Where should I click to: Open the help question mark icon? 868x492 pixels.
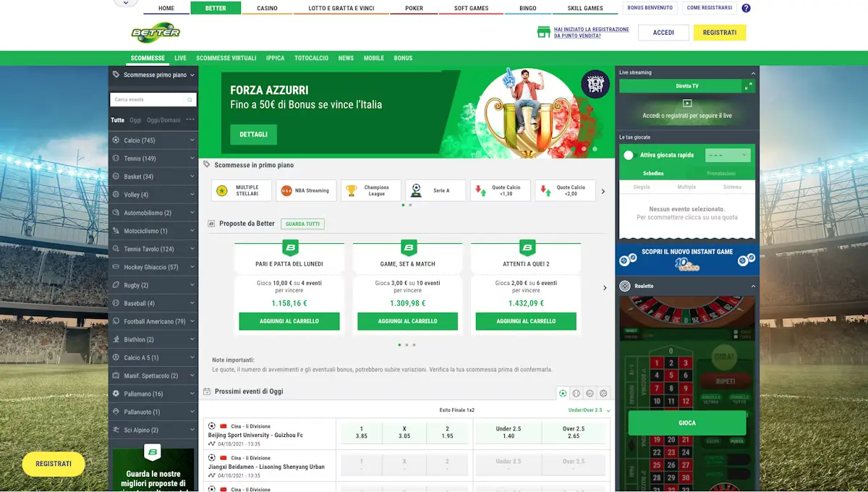point(746,9)
